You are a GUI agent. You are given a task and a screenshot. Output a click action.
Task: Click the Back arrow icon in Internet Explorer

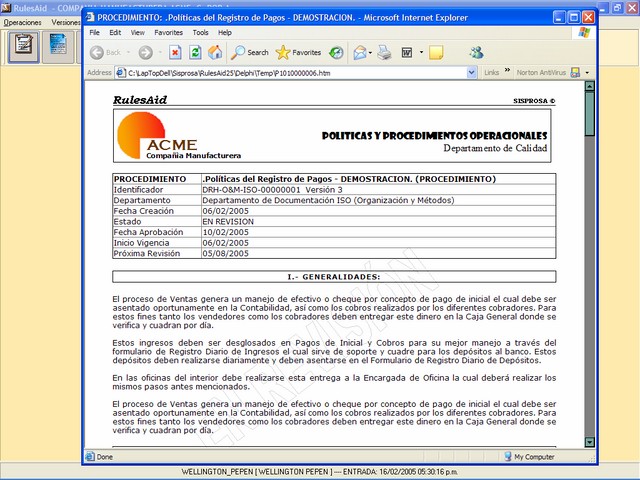(97, 52)
